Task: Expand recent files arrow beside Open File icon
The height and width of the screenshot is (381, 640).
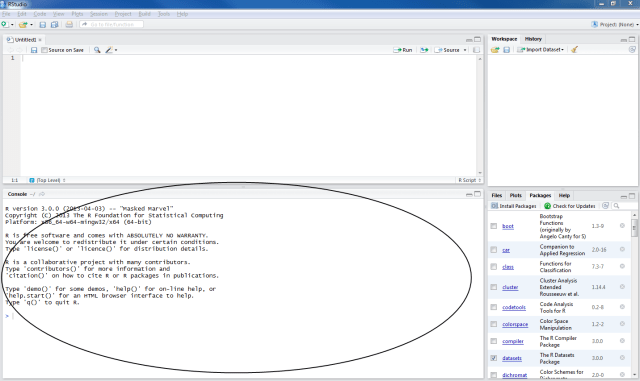Action: click(31, 25)
